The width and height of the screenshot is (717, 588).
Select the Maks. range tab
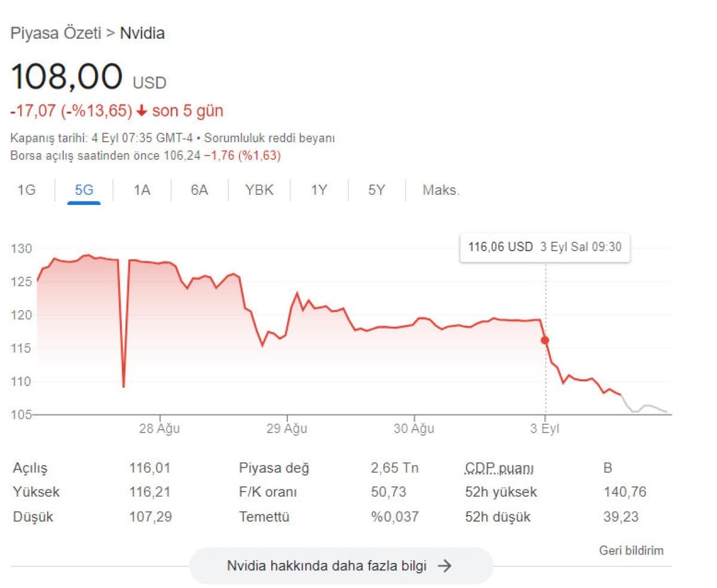point(441,190)
